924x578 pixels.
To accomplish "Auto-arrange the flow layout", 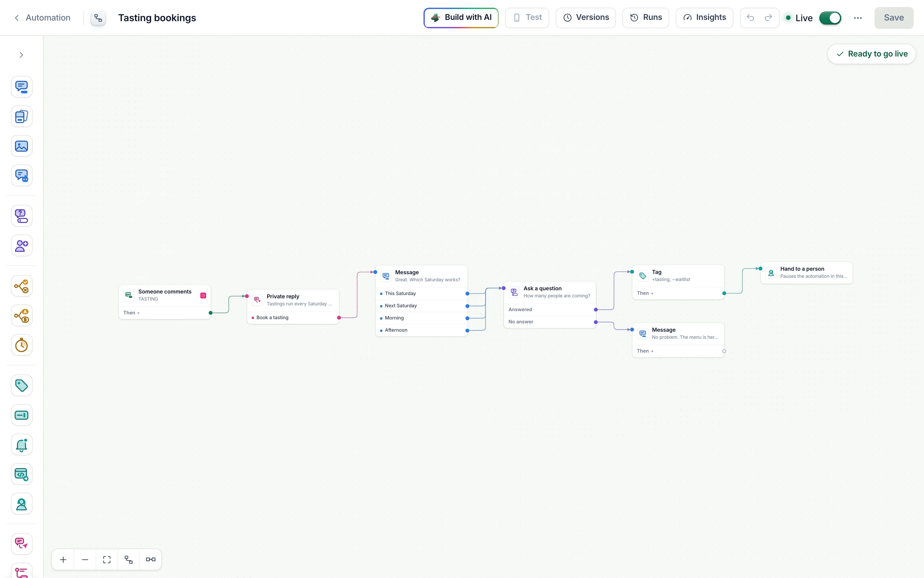I will pyautogui.click(x=129, y=559).
